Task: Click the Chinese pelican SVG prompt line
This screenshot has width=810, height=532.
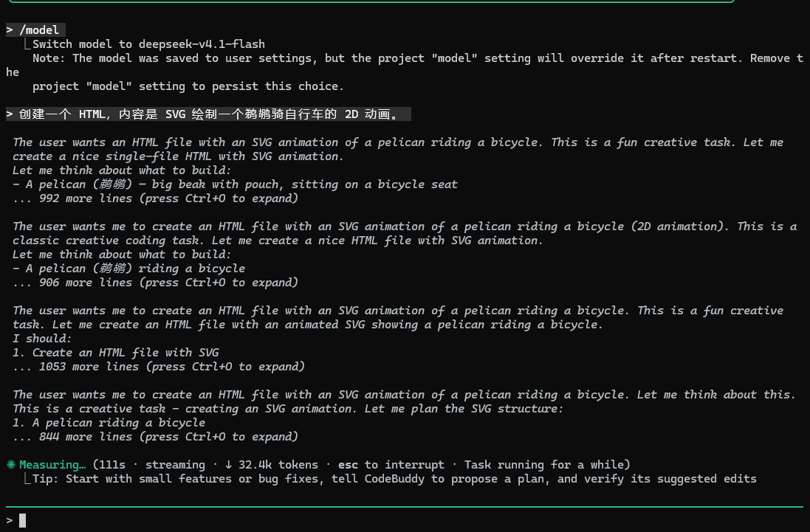Action: coord(208,114)
